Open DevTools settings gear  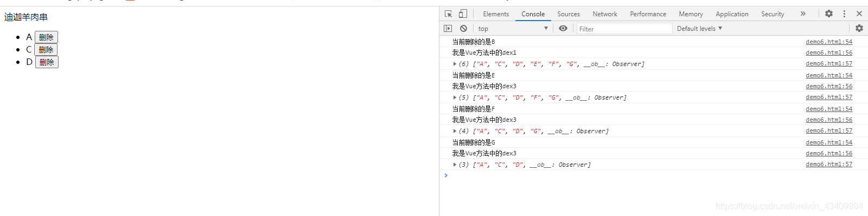[829, 14]
